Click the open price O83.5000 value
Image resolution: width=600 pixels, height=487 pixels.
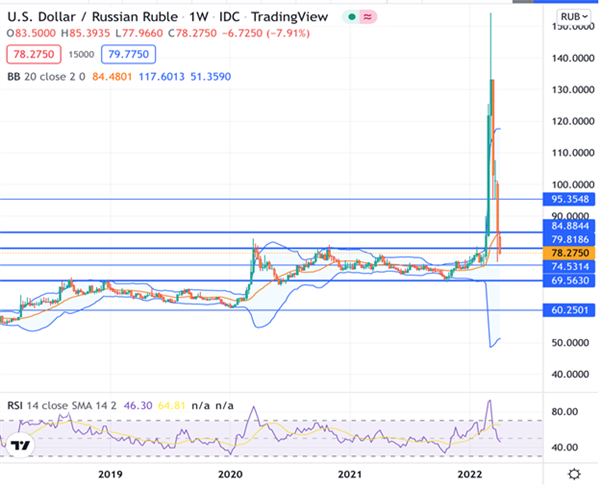tap(31, 34)
